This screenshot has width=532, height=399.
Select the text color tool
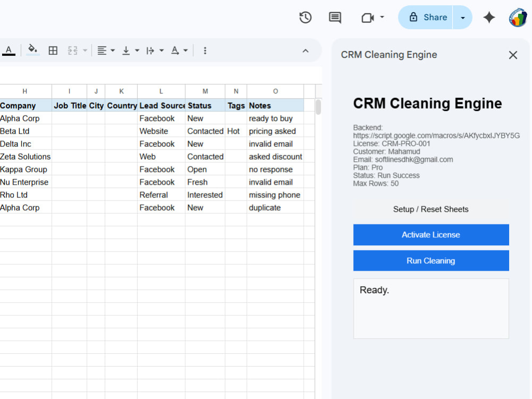click(x=9, y=51)
